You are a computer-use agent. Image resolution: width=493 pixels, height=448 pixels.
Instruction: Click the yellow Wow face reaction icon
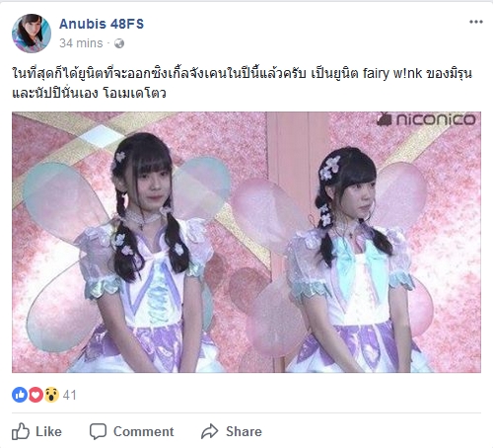51,395
